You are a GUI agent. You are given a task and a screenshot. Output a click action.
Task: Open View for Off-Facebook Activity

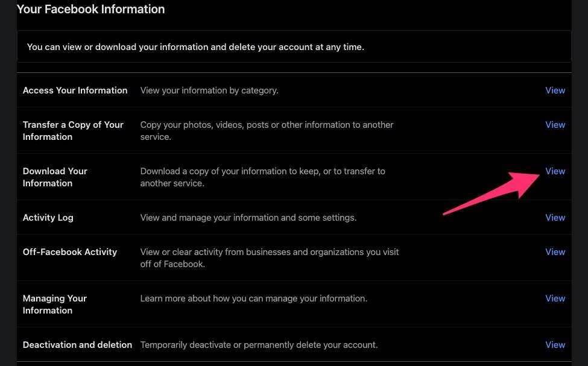click(555, 252)
